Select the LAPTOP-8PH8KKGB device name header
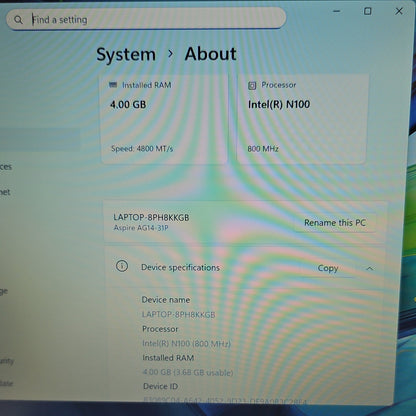 [x=151, y=218]
